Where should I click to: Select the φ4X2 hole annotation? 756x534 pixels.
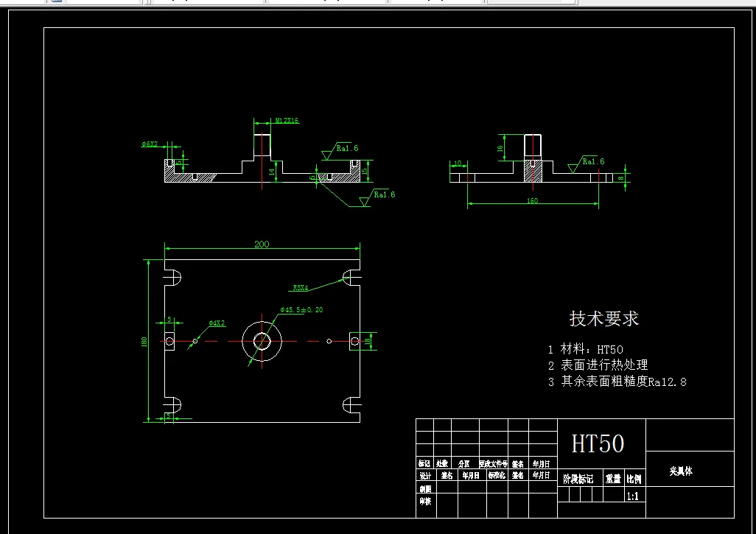[x=217, y=323]
